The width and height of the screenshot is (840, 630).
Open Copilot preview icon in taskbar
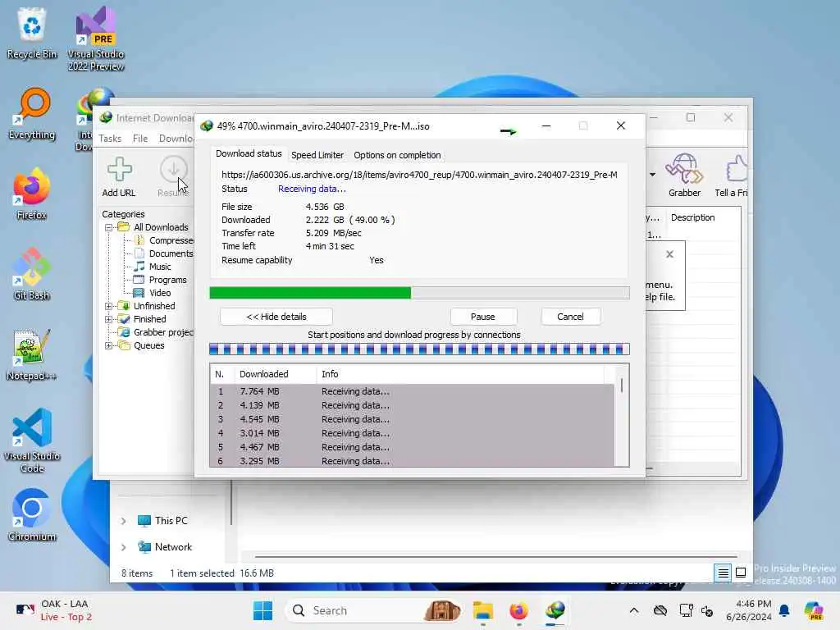813,610
